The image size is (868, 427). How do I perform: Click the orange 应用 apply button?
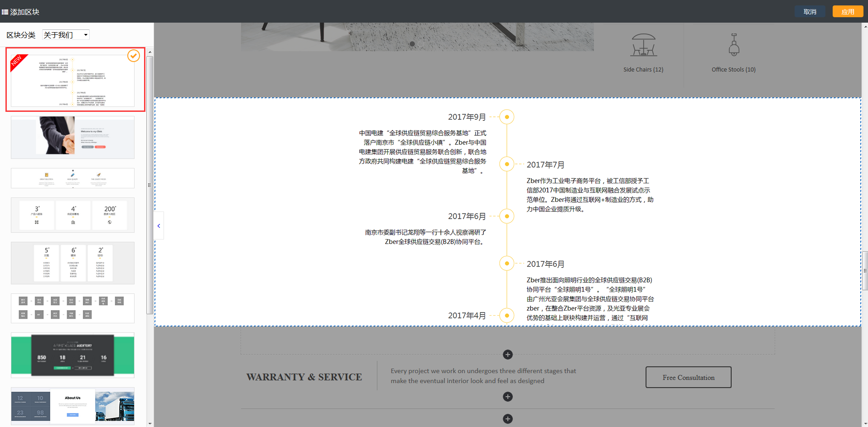848,11
